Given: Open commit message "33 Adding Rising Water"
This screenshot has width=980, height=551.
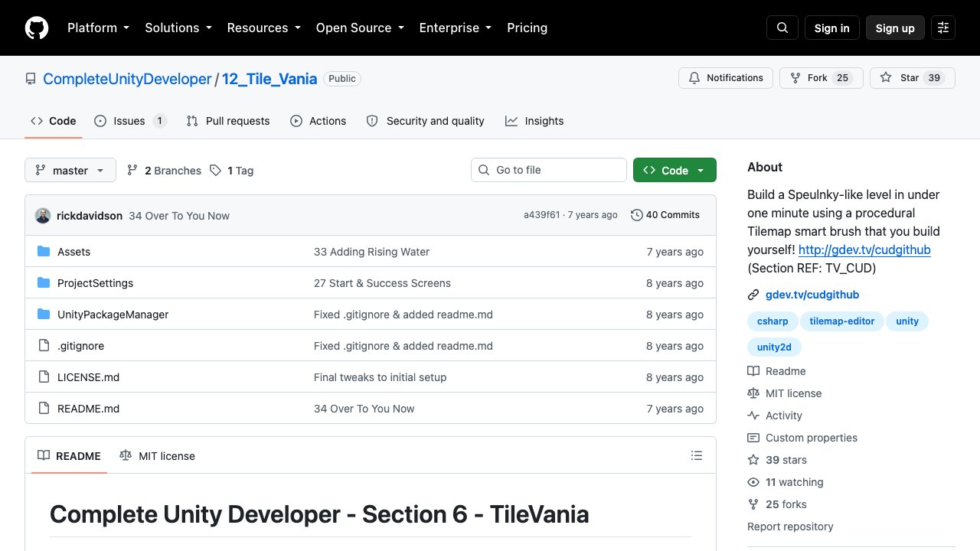Looking at the screenshot, I should [371, 252].
